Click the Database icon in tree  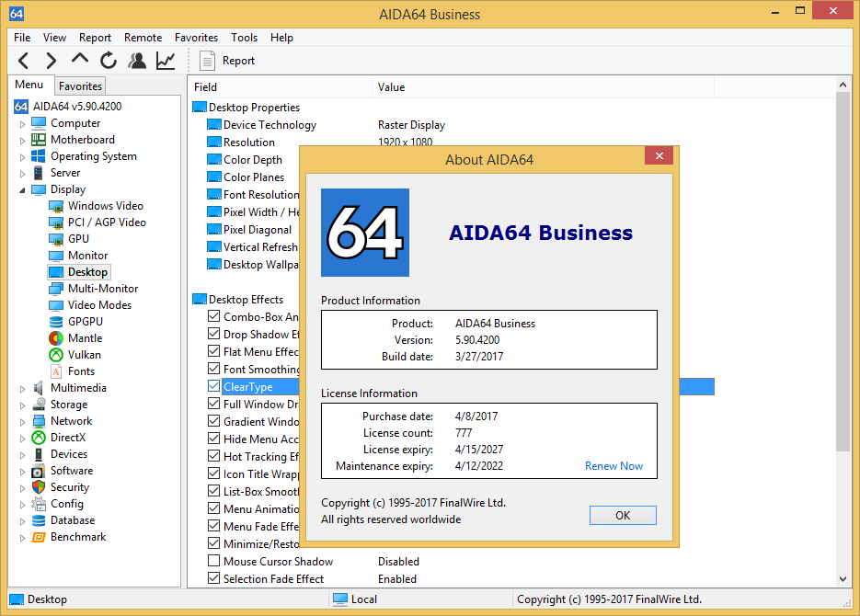(x=39, y=520)
